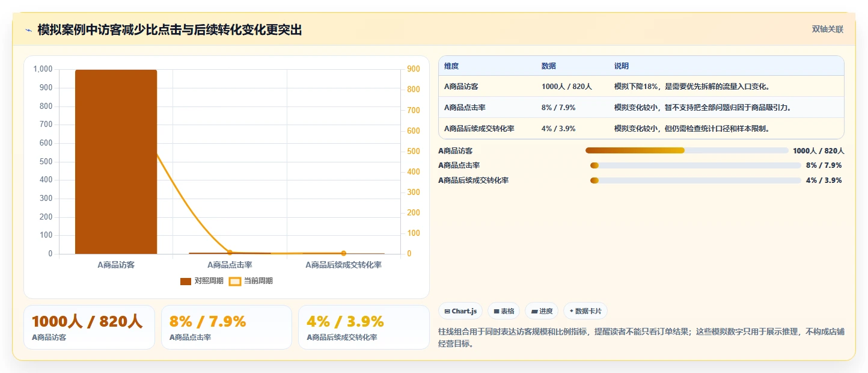Click x-axis label A商品后续成交转化率
The width and height of the screenshot is (868, 373).
343,265
